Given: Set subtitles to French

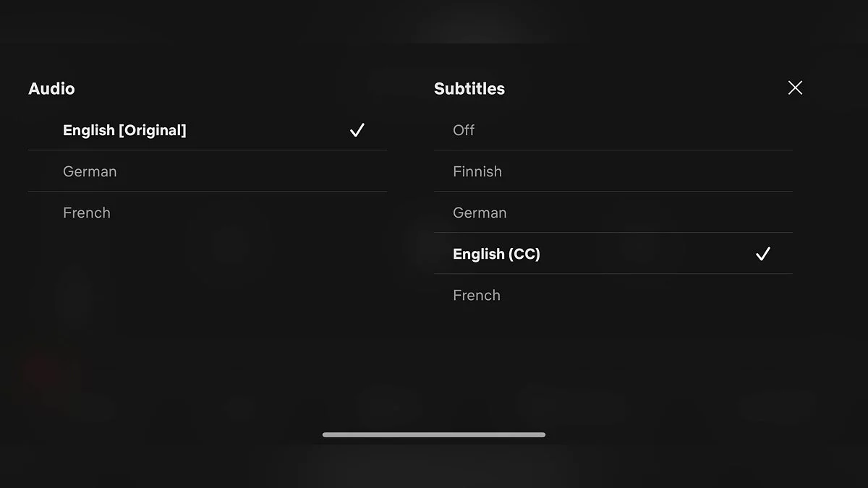Looking at the screenshot, I should pos(477,295).
